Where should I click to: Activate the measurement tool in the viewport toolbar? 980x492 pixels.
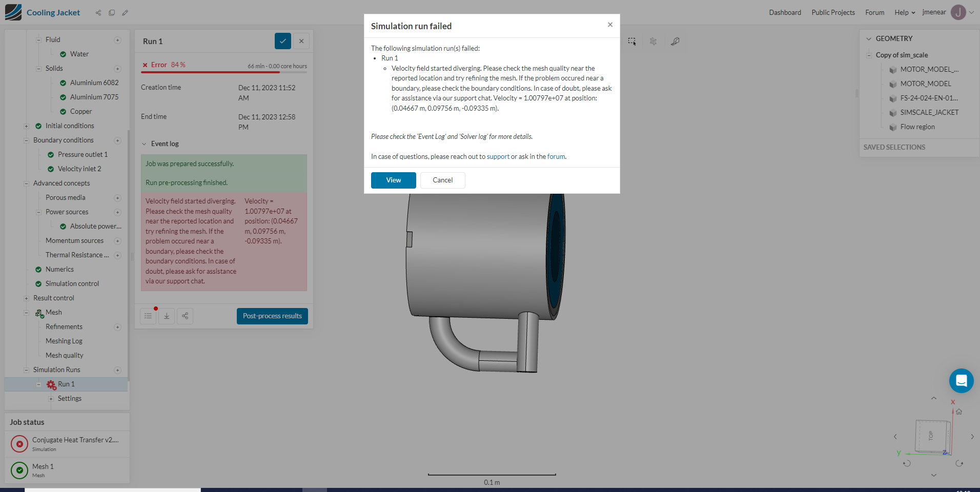[675, 41]
